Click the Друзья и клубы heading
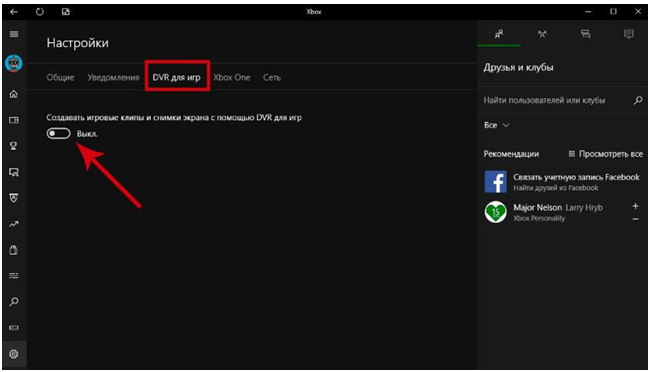 coord(519,67)
